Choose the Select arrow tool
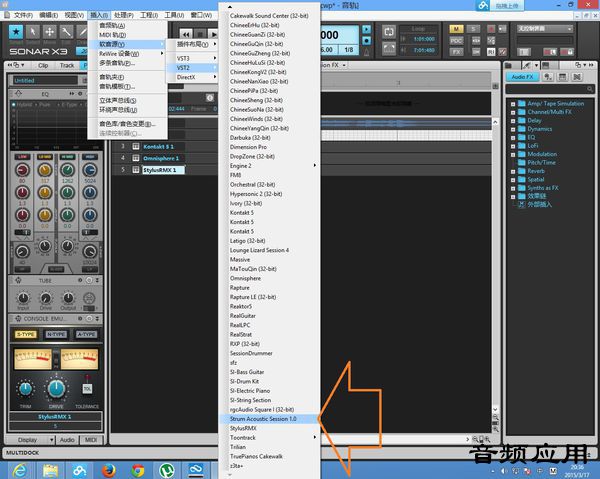600x479 pixels. click(33, 32)
